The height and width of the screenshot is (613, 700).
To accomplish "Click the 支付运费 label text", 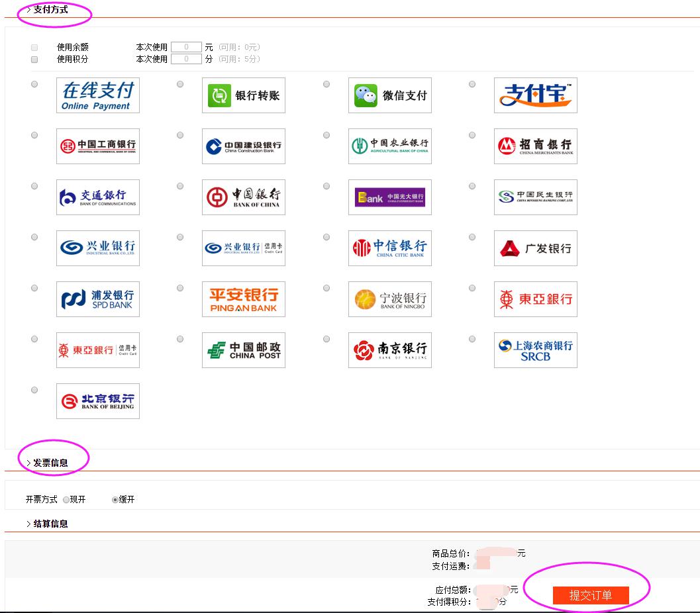I will (450, 566).
